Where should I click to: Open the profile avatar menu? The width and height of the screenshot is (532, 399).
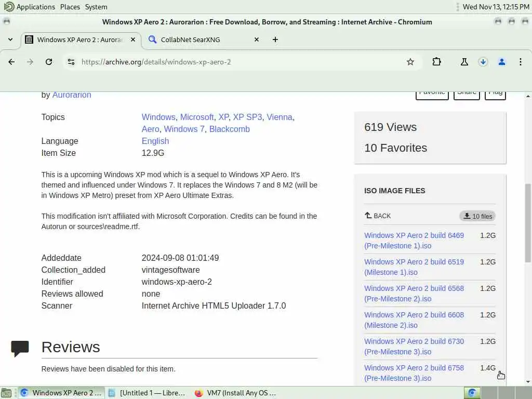click(502, 62)
